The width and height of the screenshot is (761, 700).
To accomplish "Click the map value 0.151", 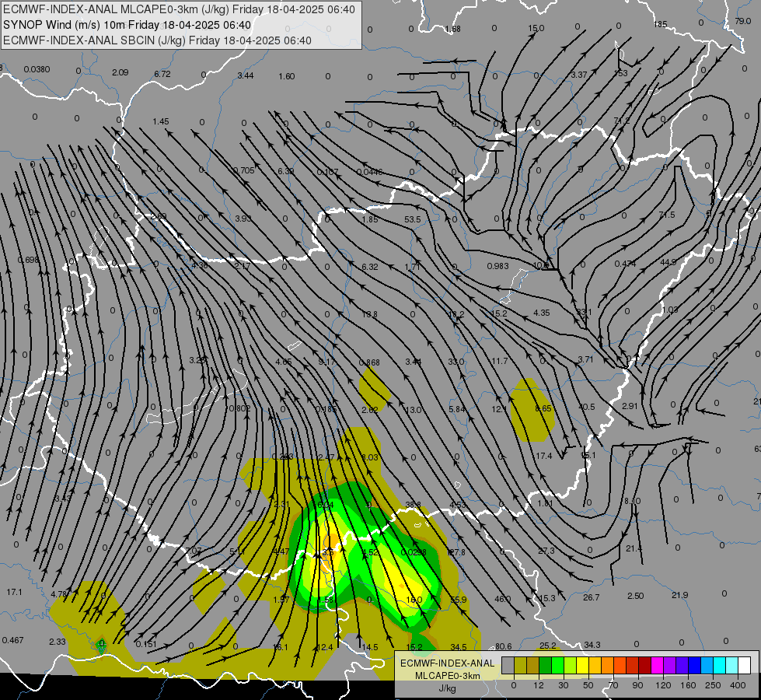I will tap(146, 644).
